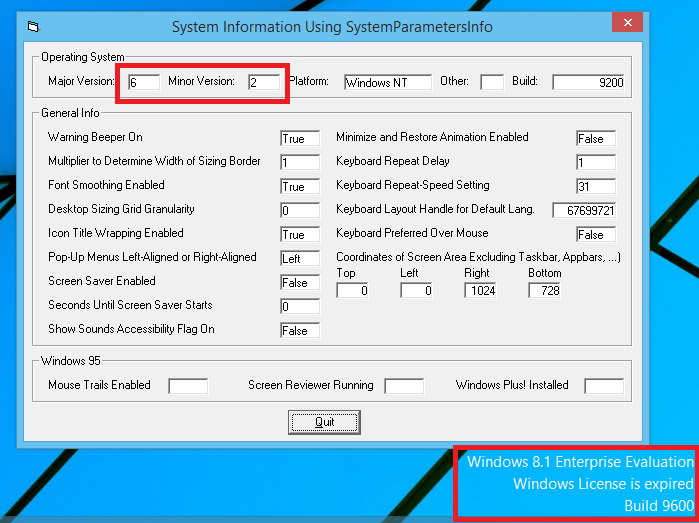This screenshot has width=699, height=523.
Task: Click the 'Windows Plus! Installed' label
Action: [x=512, y=385]
